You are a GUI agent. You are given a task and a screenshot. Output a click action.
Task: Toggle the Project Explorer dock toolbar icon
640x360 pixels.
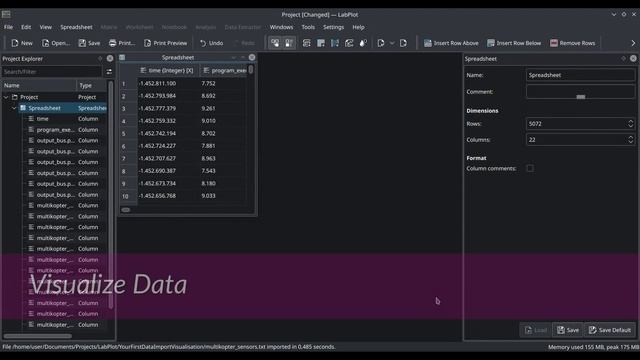pos(275,43)
